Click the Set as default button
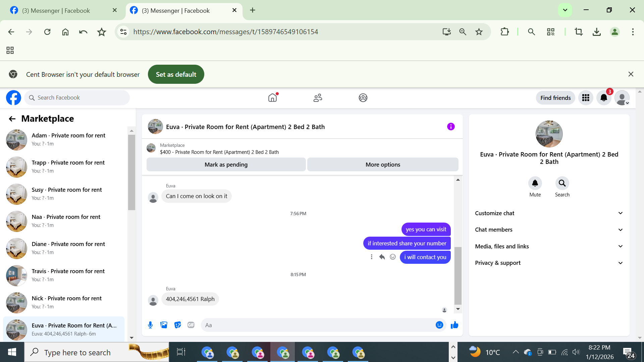This screenshot has height=362, width=644. [x=176, y=74]
